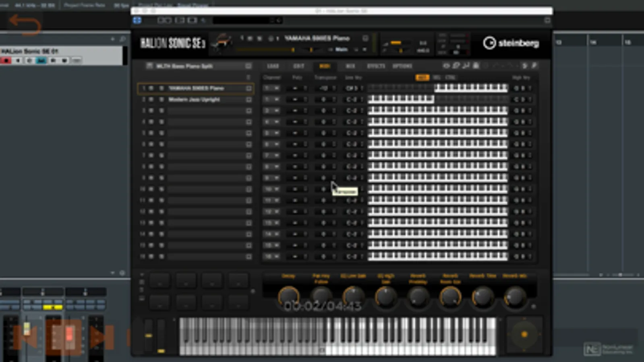The width and height of the screenshot is (644, 362).
Task: Click the Vel range button
Action: (436, 77)
